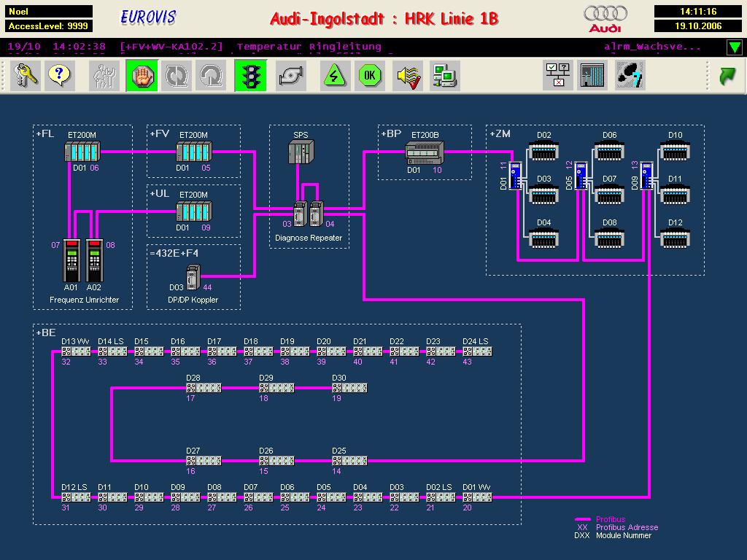Screen dimensions: 747x560
Task: Select frequency converter A02
Action: [94, 260]
